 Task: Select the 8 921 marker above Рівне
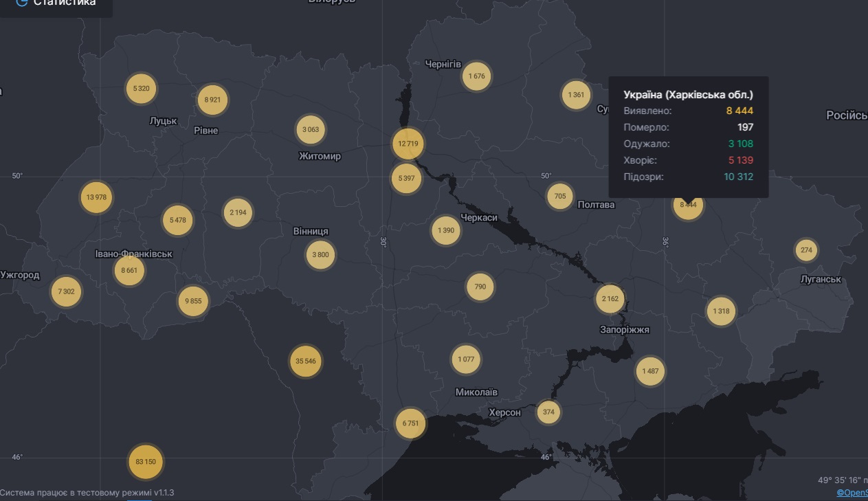[212, 100]
